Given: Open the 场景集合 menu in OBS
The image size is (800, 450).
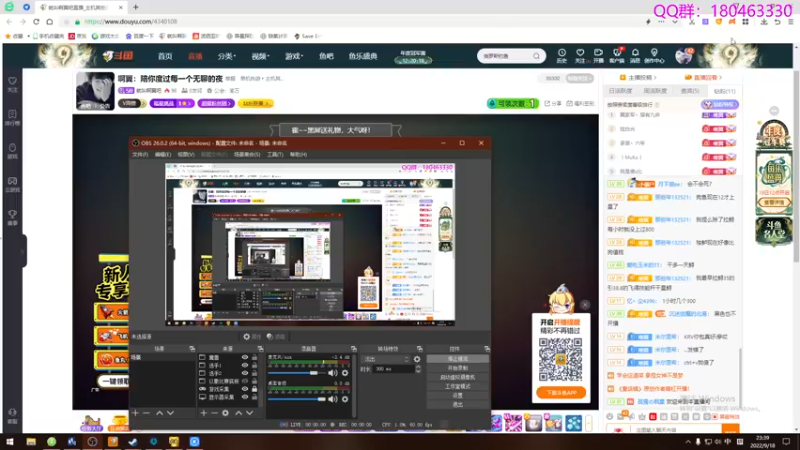Looking at the screenshot, I should coord(247,154).
